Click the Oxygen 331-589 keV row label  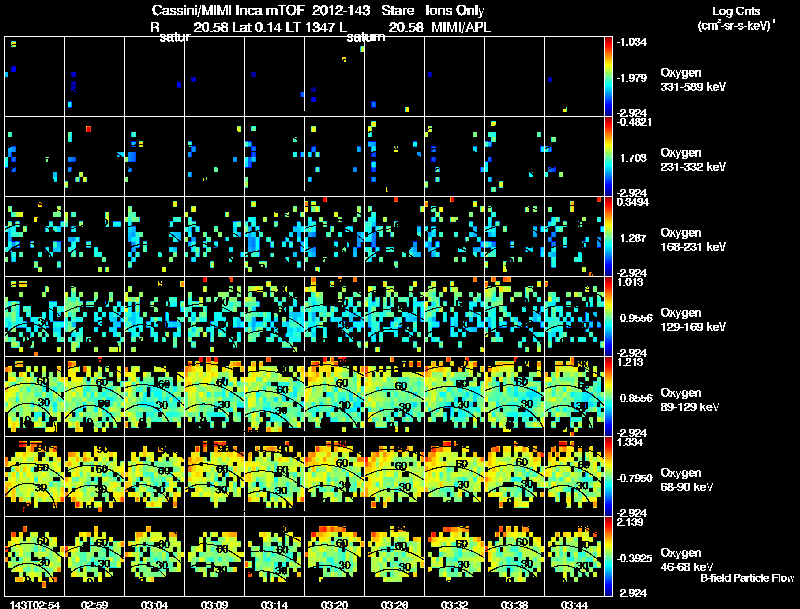(x=693, y=80)
